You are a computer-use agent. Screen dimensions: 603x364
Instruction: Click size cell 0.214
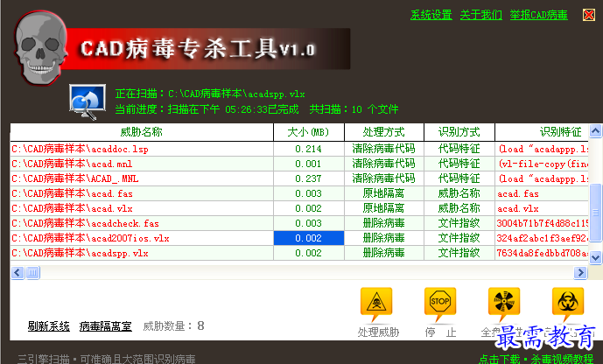pyautogui.click(x=308, y=149)
